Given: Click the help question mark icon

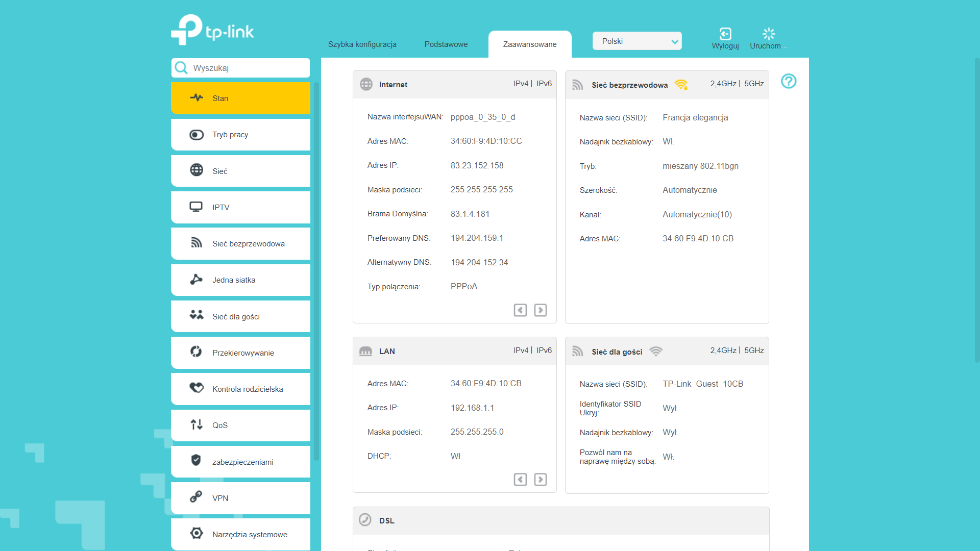Looking at the screenshot, I should (789, 81).
